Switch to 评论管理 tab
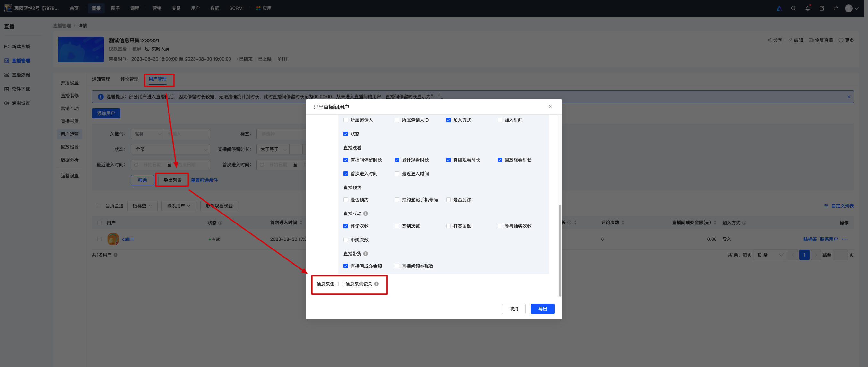The image size is (868, 367). click(x=129, y=79)
